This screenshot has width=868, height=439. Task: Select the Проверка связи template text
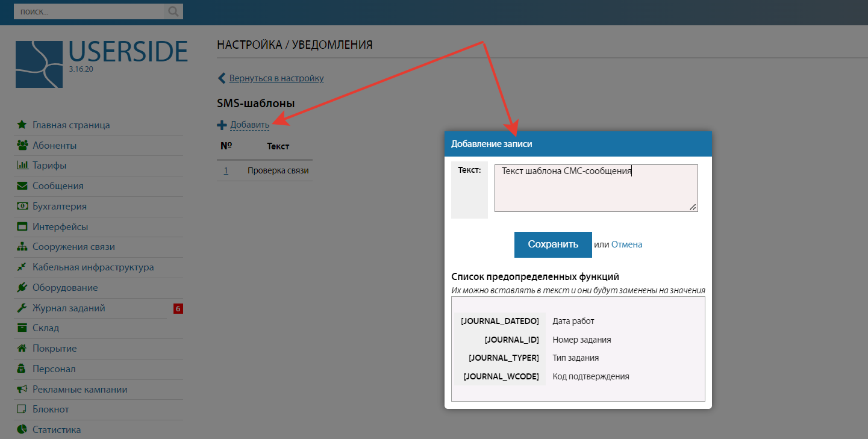[x=278, y=170]
